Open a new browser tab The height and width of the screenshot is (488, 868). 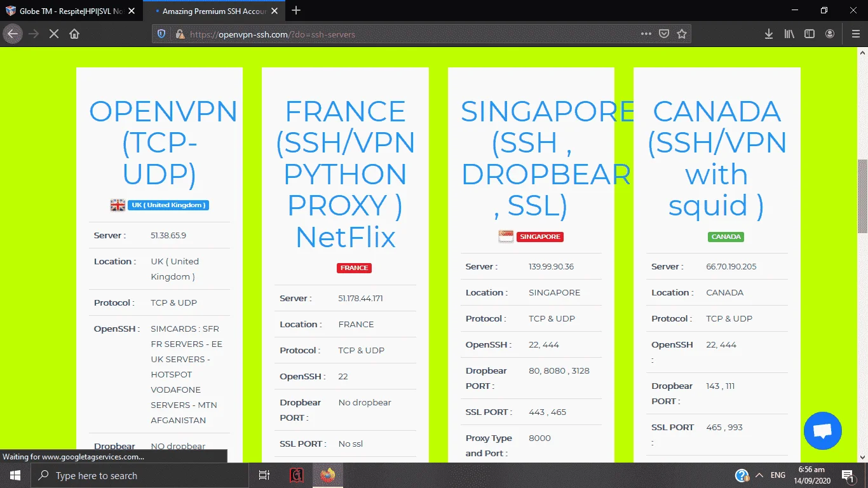click(295, 10)
